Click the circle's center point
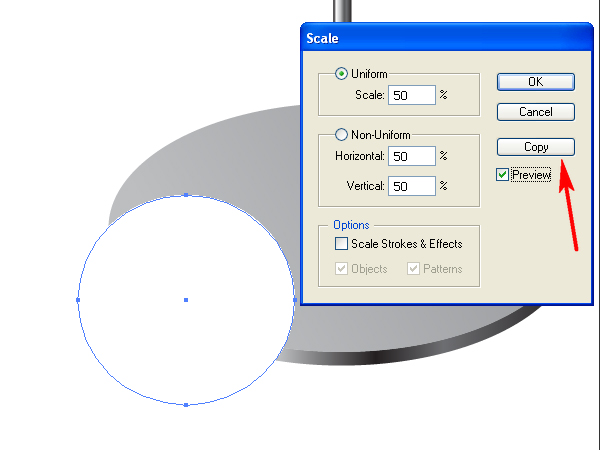The image size is (600, 450). (186, 300)
